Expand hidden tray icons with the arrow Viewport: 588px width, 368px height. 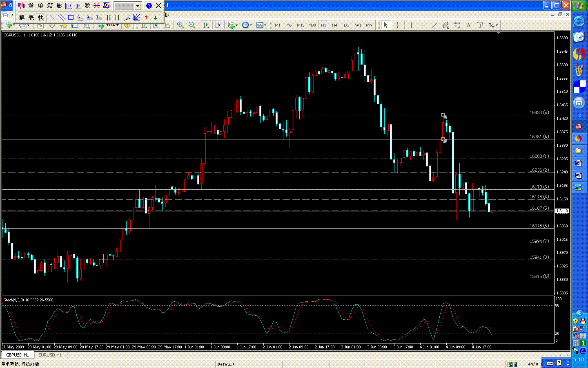pyautogui.click(x=579, y=313)
